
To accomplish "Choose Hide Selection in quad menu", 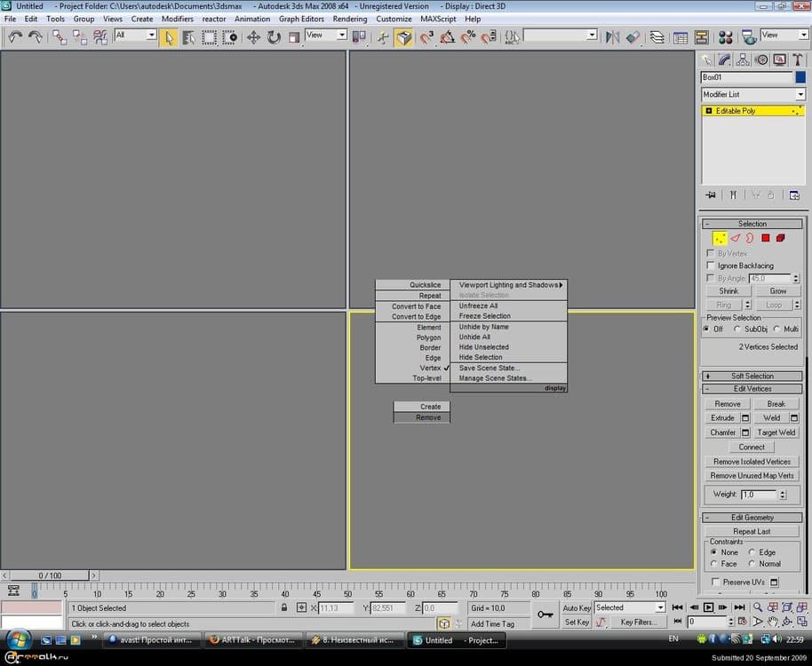I will pyautogui.click(x=481, y=357).
